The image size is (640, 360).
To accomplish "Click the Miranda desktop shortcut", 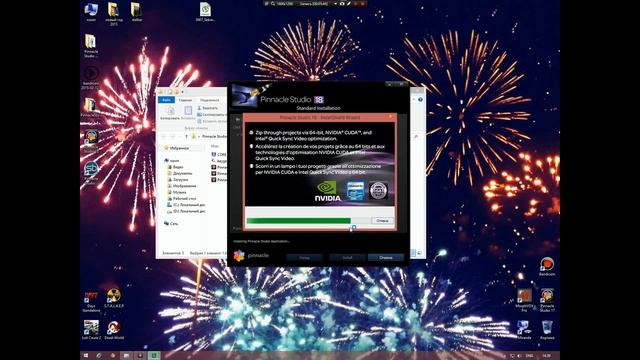I will click(524, 330).
